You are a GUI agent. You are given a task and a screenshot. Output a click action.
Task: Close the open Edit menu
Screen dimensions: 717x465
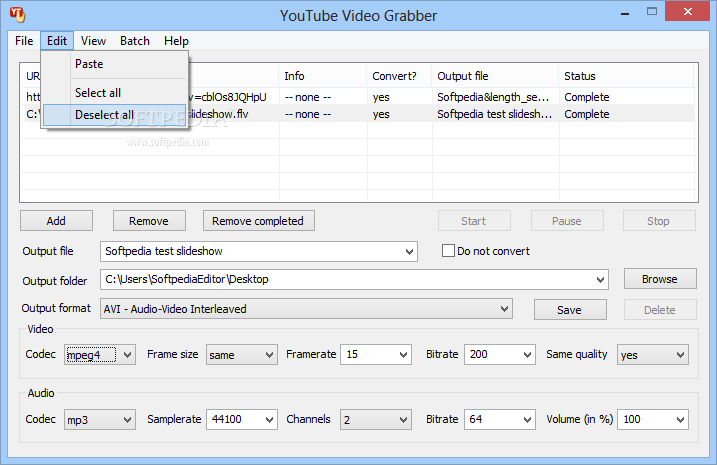point(57,41)
